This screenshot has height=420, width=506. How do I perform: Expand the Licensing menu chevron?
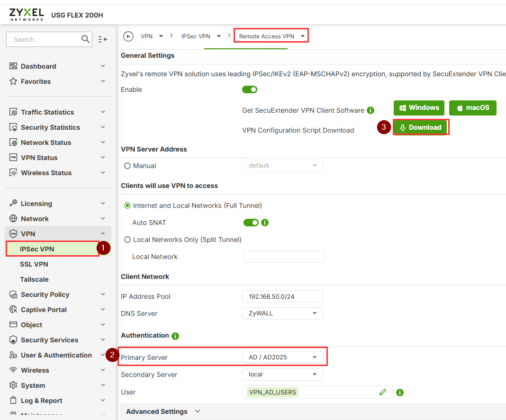coord(103,203)
